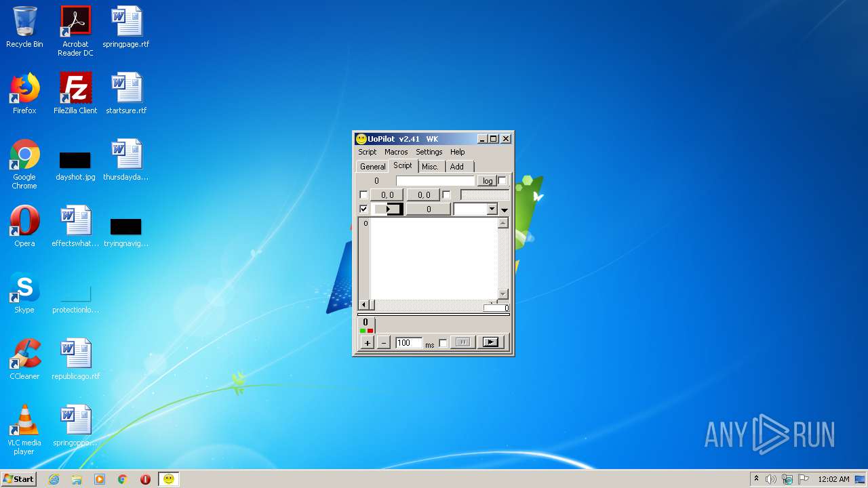868x488 pixels.
Task: Show hidden tray icons arrow
Action: click(x=756, y=479)
